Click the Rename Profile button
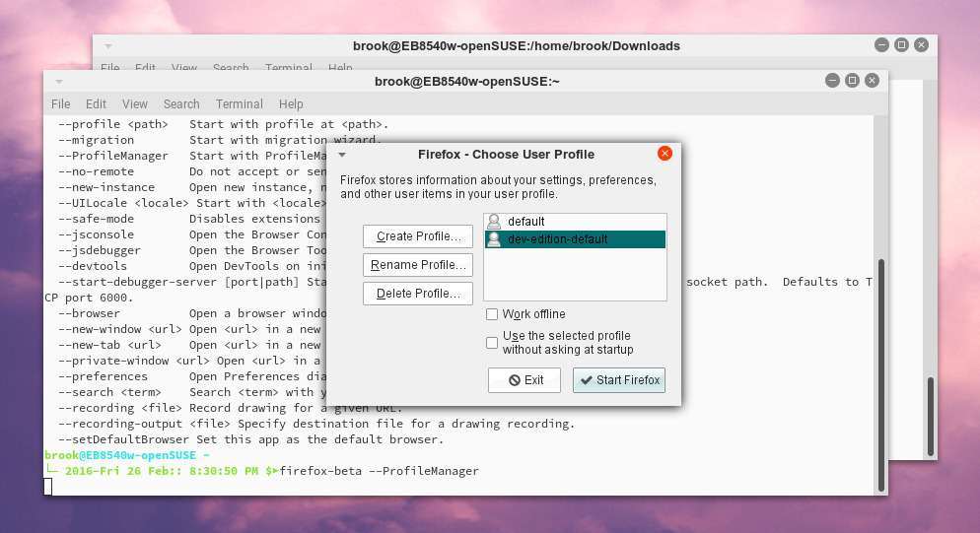980x533 pixels. coord(417,265)
